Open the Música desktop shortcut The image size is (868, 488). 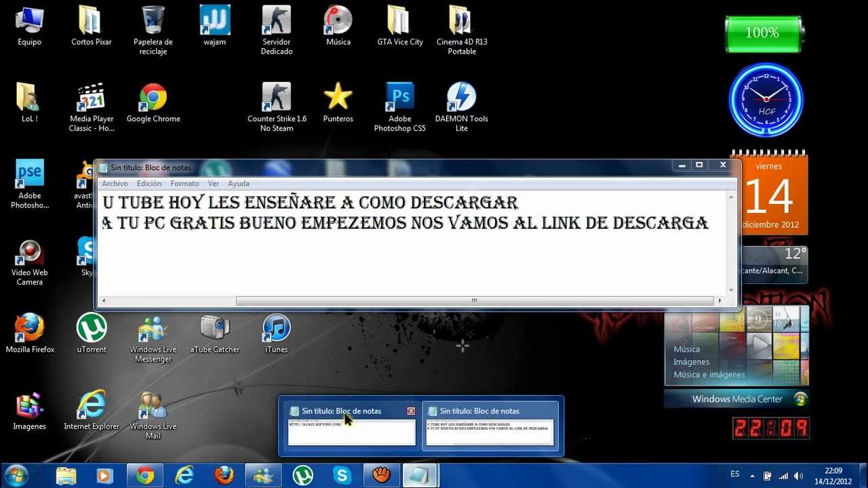[x=338, y=26]
